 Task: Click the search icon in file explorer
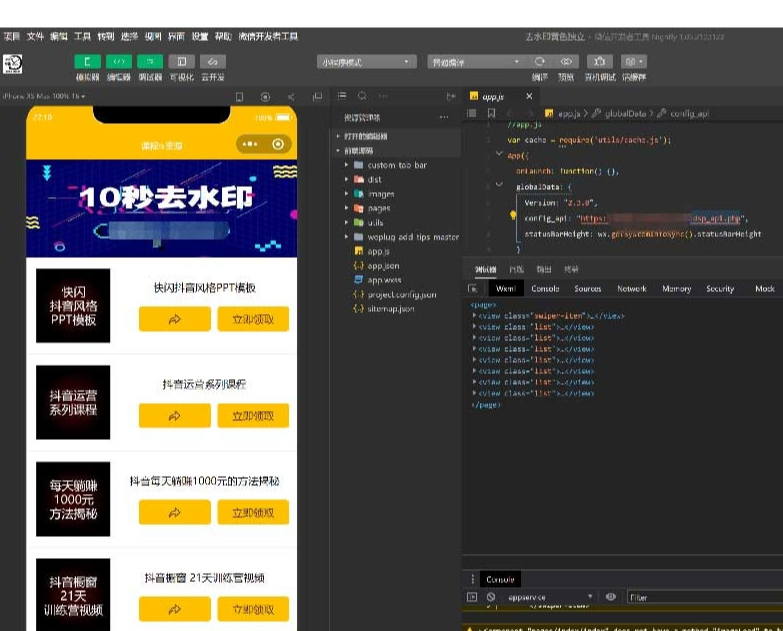point(363,96)
